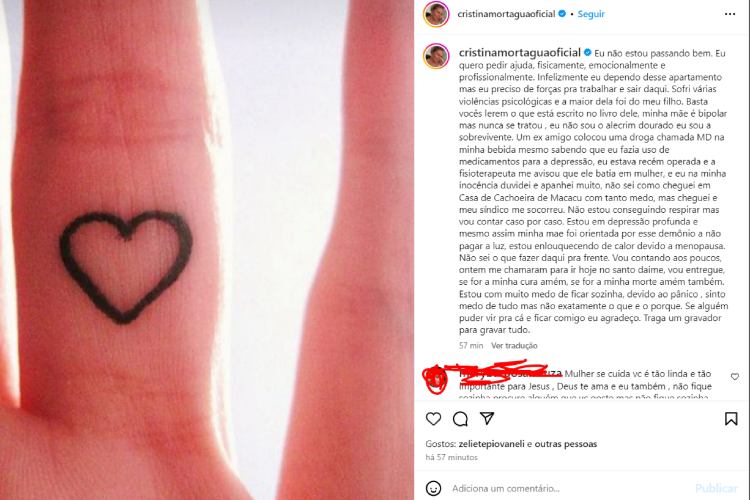Click the caption author's avatar
The image size is (750, 500).
pos(436,56)
